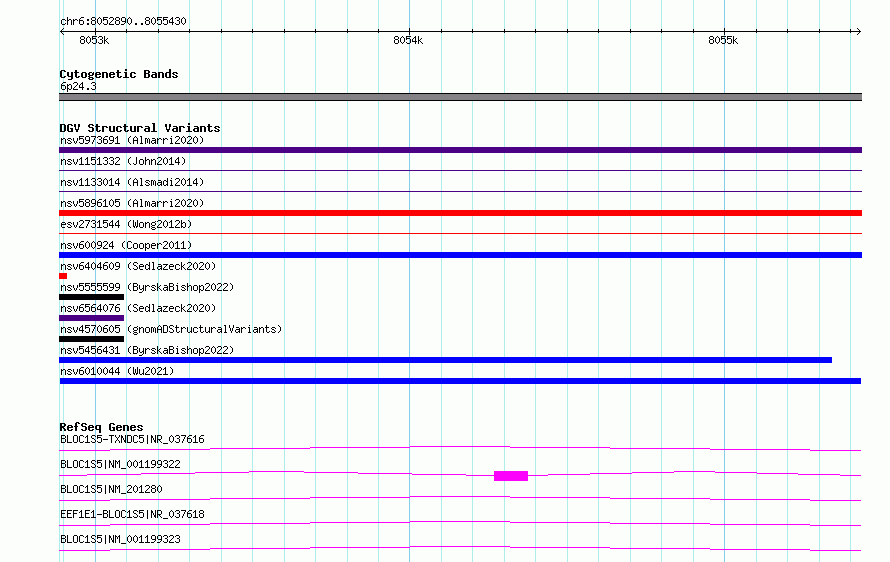
Task: Click the BLOC1S5|NM_201280 transcript label
Action: [111, 489]
